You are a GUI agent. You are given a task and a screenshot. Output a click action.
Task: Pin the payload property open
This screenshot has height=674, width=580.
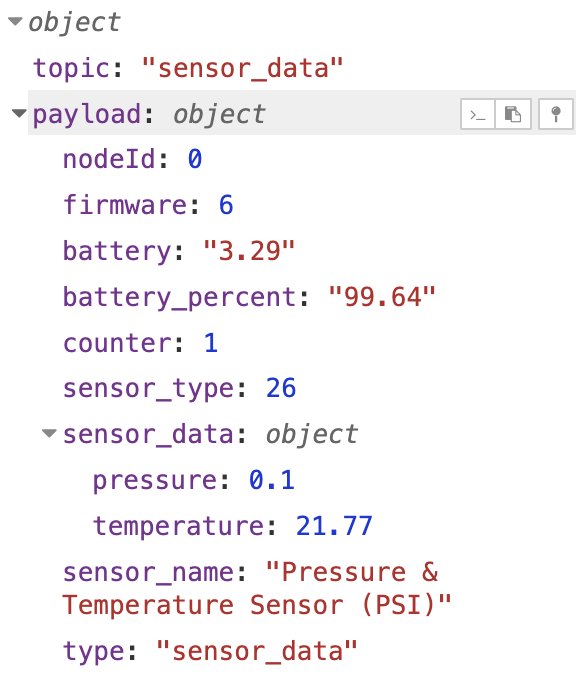[x=556, y=114]
